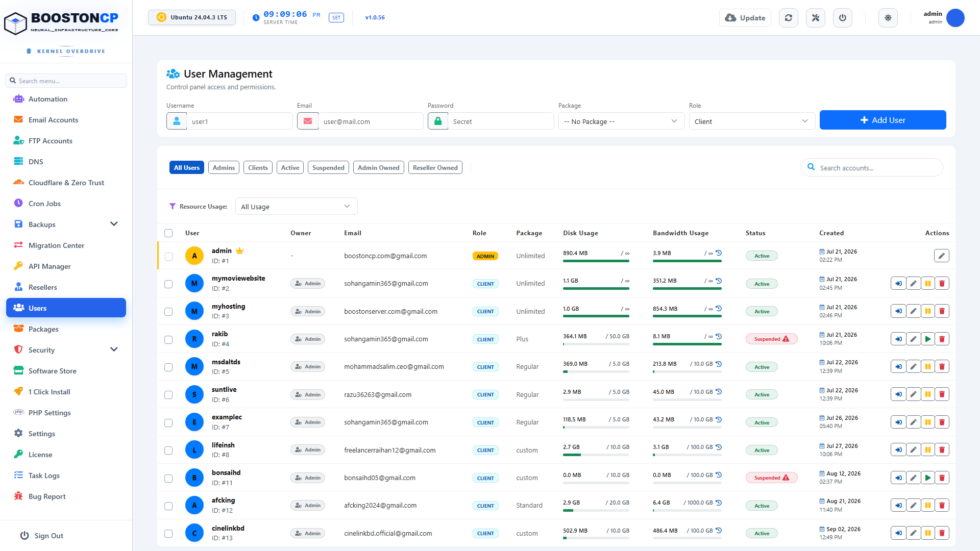Expand the Backups submenu
980x551 pixels.
(114, 224)
